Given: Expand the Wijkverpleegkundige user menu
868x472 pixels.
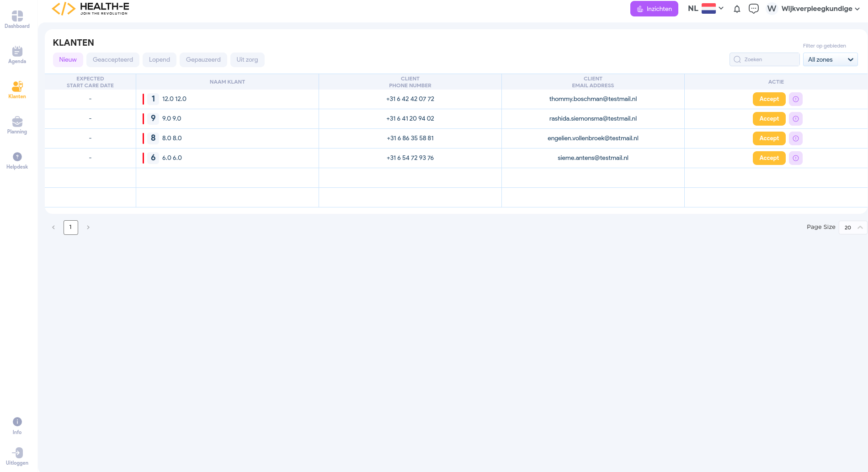Looking at the screenshot, I should (x=814, y=9).
